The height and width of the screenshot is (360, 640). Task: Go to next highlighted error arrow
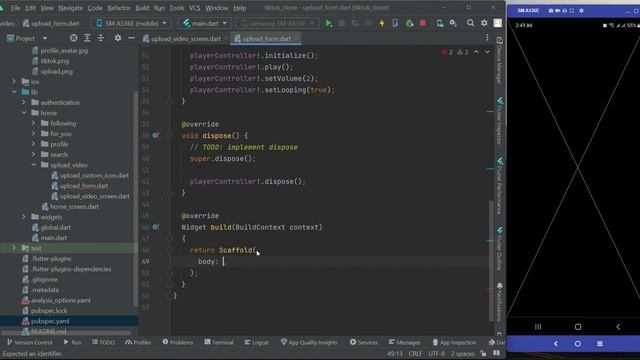coord(487,52)
